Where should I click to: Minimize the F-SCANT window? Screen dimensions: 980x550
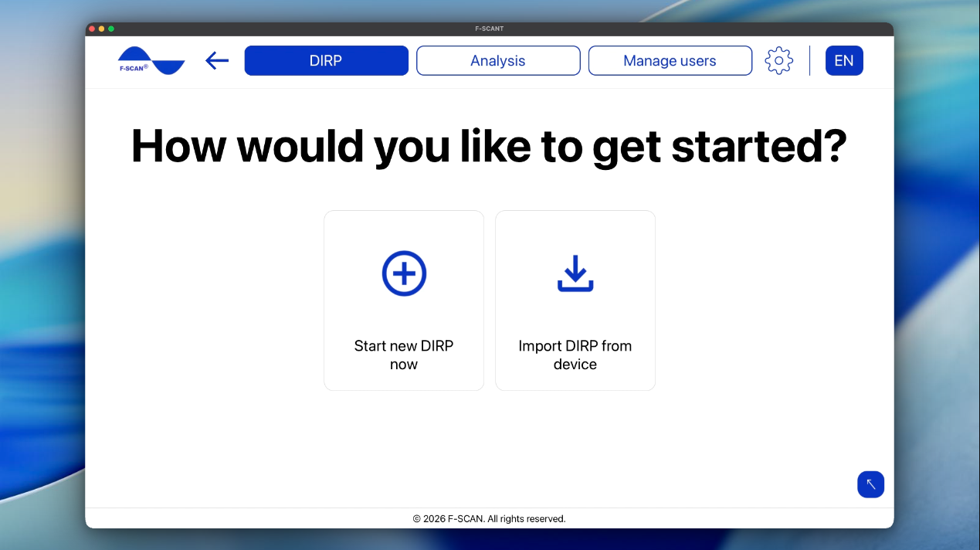tap(101, 29)
